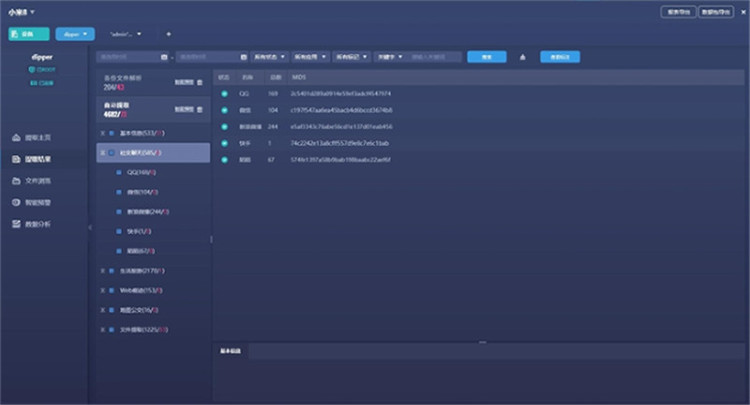Tick the checkbox beside the QQ(169) tree item

tap(118, 172)
